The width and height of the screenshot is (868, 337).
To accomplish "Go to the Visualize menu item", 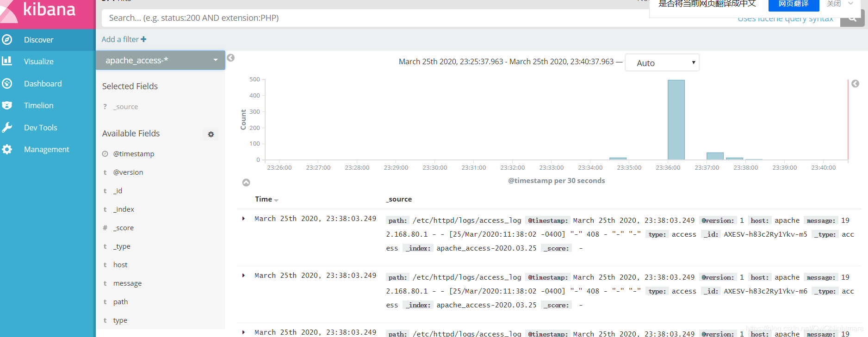I will (x=38, y=61).
